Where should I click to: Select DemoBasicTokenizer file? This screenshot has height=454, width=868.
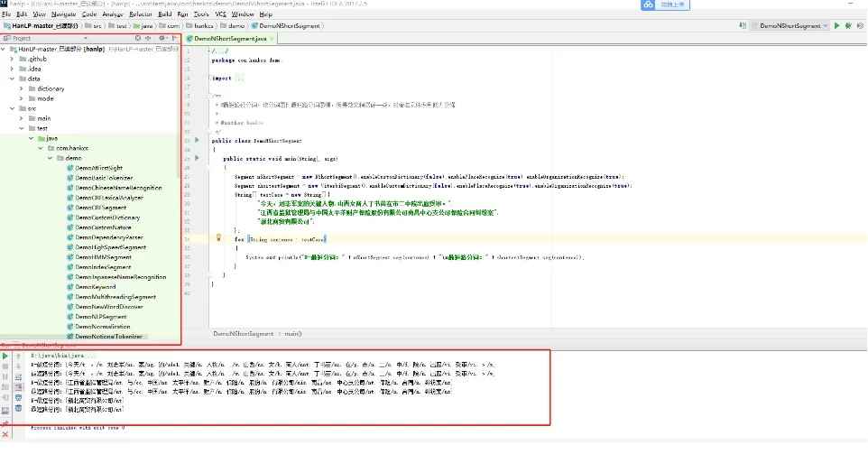pos(104,178)
